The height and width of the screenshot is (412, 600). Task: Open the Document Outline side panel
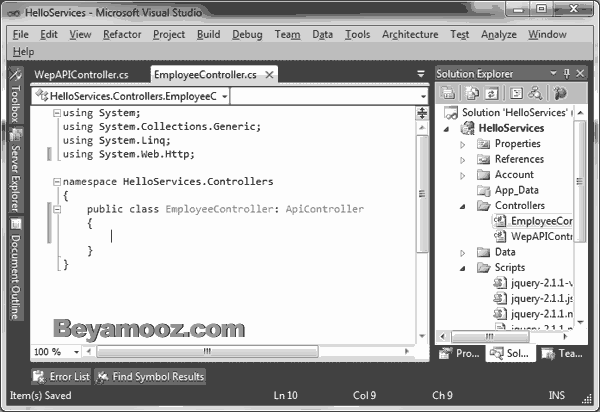click(x=15, y=269)
